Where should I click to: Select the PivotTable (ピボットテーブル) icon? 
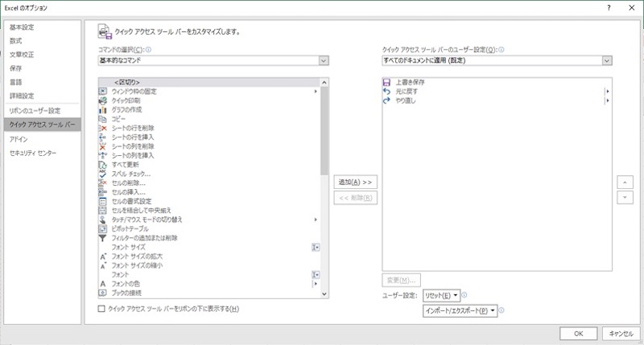coord(103,228)
